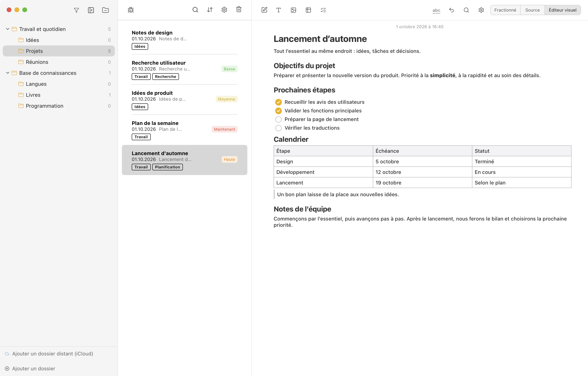Click the undo arrow icon

[451, 10]
